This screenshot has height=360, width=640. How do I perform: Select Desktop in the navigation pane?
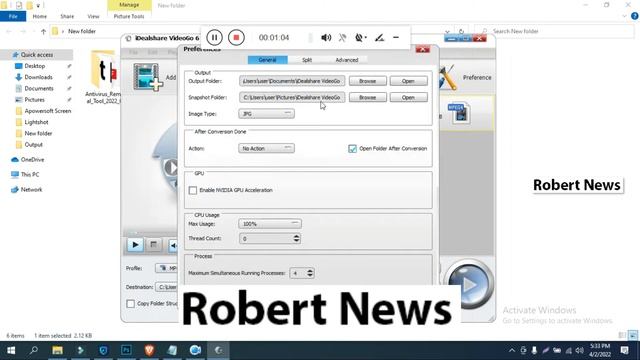[x=35, y=66]
